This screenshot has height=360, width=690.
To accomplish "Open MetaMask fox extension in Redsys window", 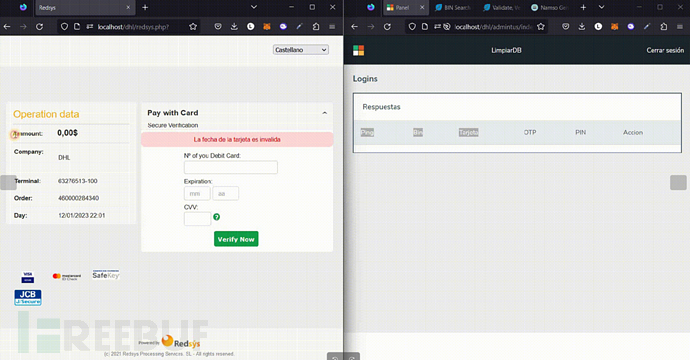I will point(267,27).
